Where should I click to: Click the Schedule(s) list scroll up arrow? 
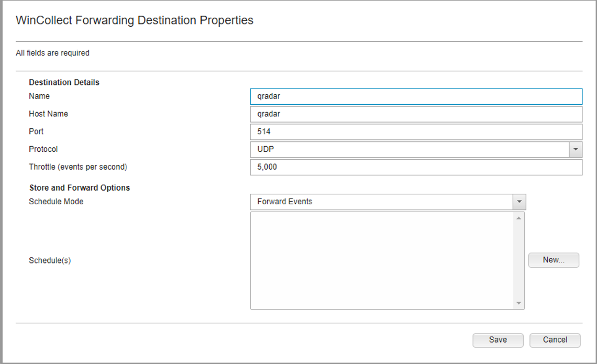click(518, 218)
